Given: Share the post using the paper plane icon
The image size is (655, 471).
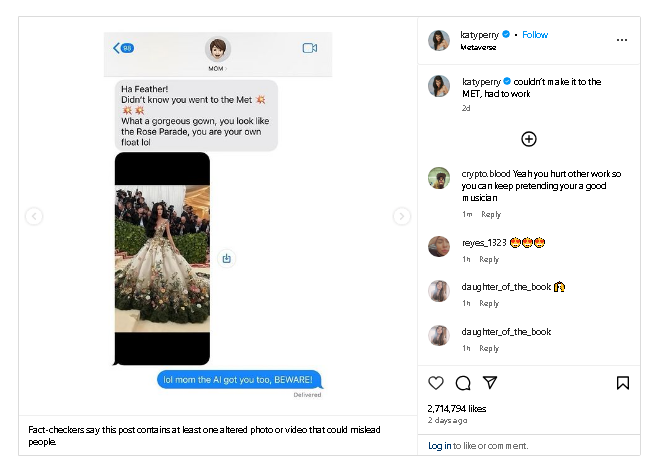Looking at the screenshot, I should (x=490, y=382).
